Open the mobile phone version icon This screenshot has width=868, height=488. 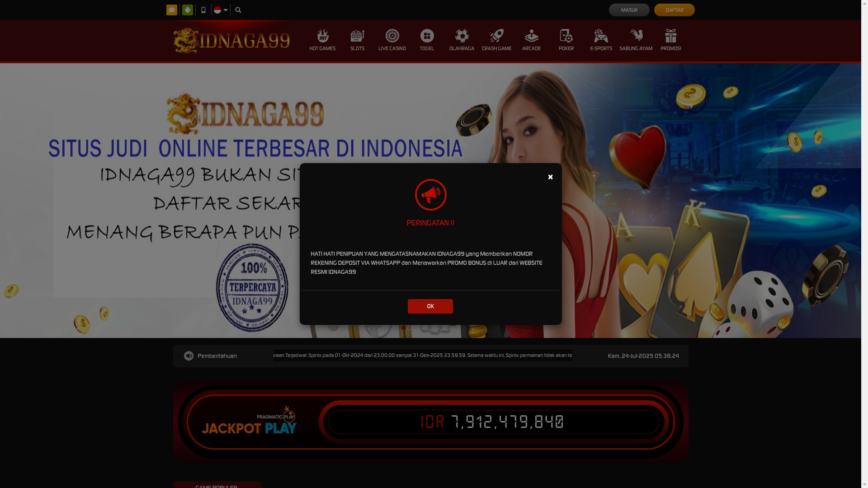point(203,10)
